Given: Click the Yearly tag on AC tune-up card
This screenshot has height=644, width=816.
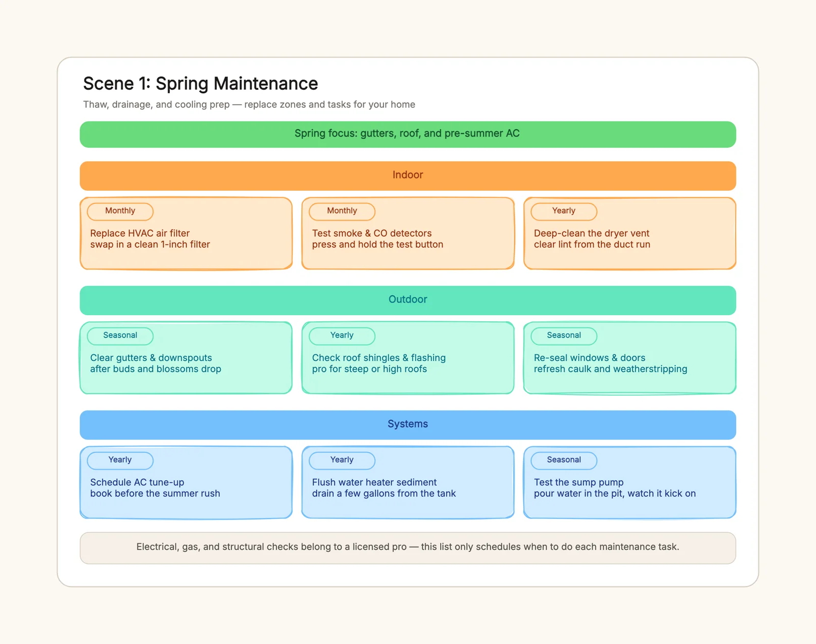Looking at the screenshot, I should coord(120,460).
